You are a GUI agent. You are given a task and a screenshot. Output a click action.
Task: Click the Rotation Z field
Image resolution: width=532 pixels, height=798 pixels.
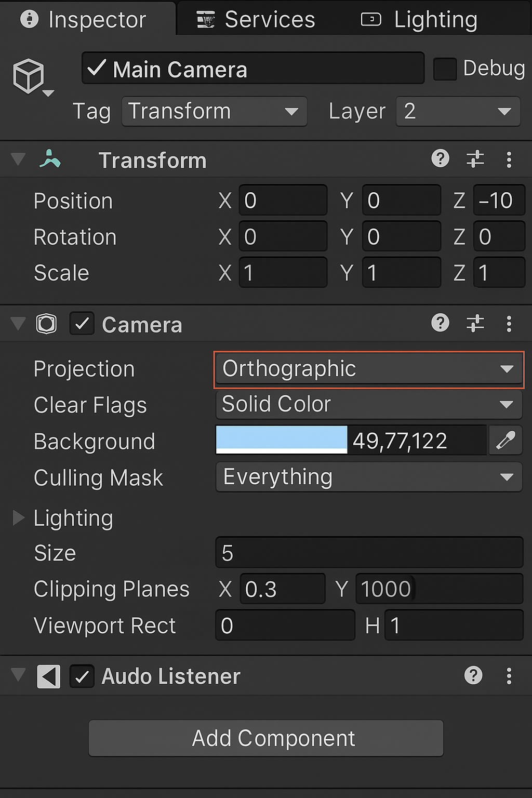[499, 236]
